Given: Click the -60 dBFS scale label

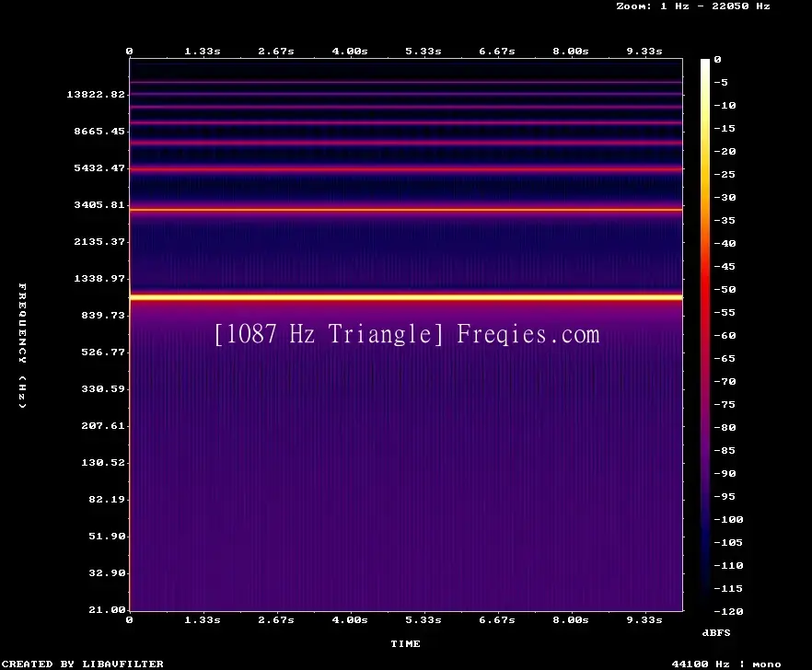Looking at the screenshot, I should pos(725,336).
